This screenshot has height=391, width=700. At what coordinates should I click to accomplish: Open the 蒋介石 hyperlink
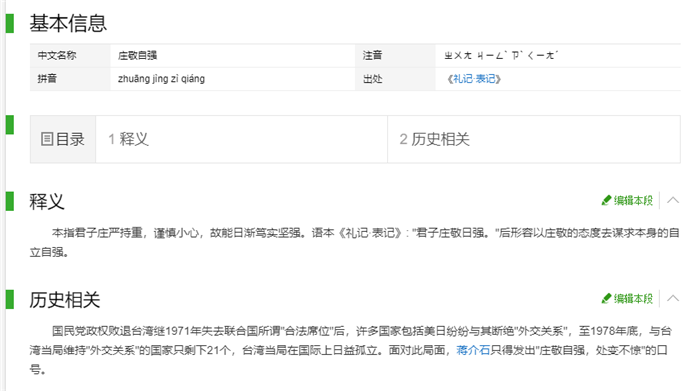tap(473, 350)
